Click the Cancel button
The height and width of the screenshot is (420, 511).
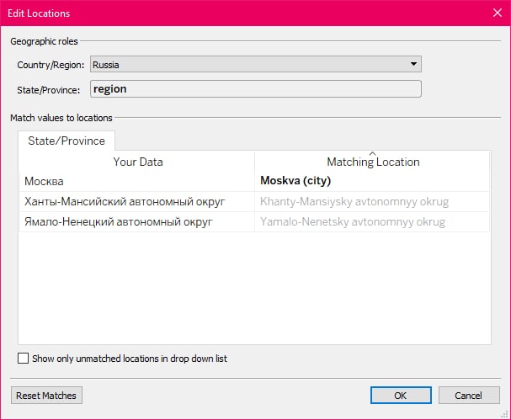[469, 396]
